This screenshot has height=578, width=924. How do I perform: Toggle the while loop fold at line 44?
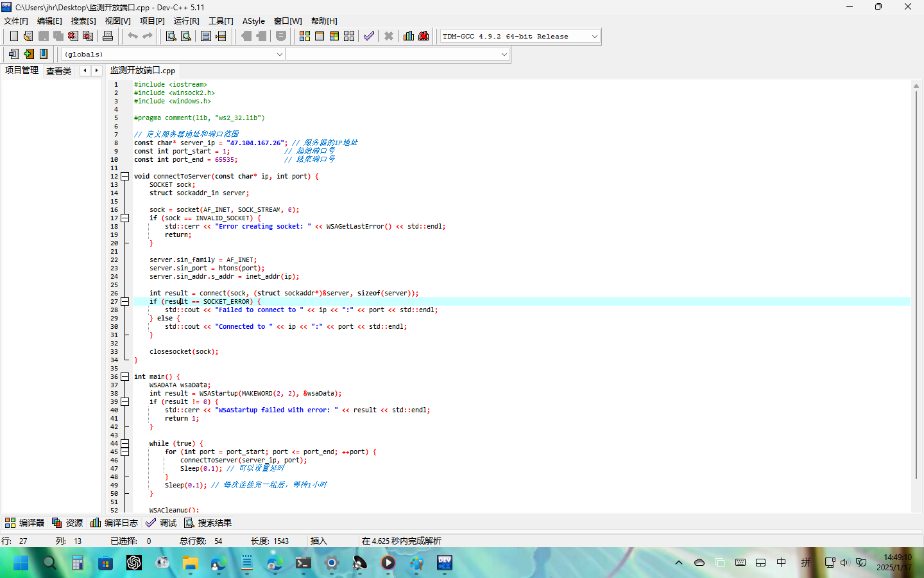pyautogui.click(x=125, y=443)
